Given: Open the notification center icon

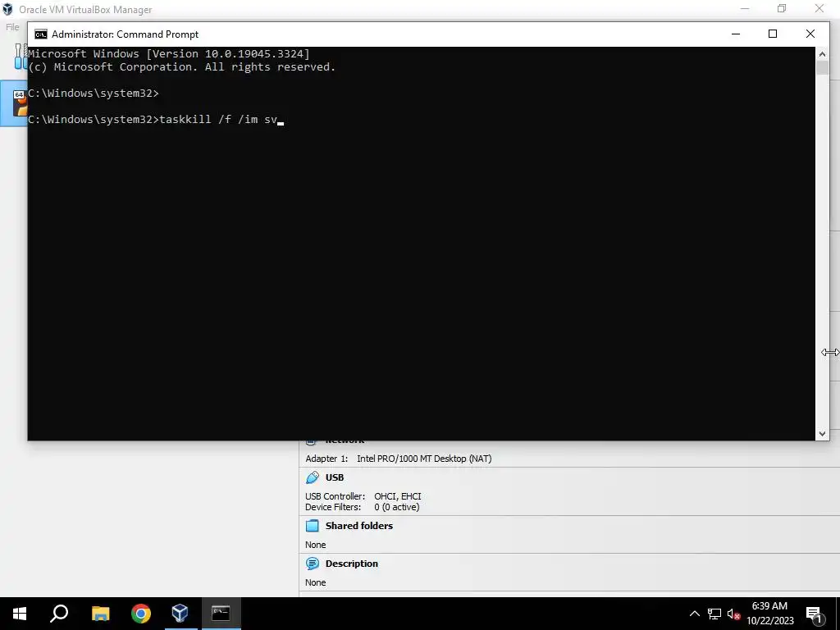Looking at the screenshot, I should [815, 614].
